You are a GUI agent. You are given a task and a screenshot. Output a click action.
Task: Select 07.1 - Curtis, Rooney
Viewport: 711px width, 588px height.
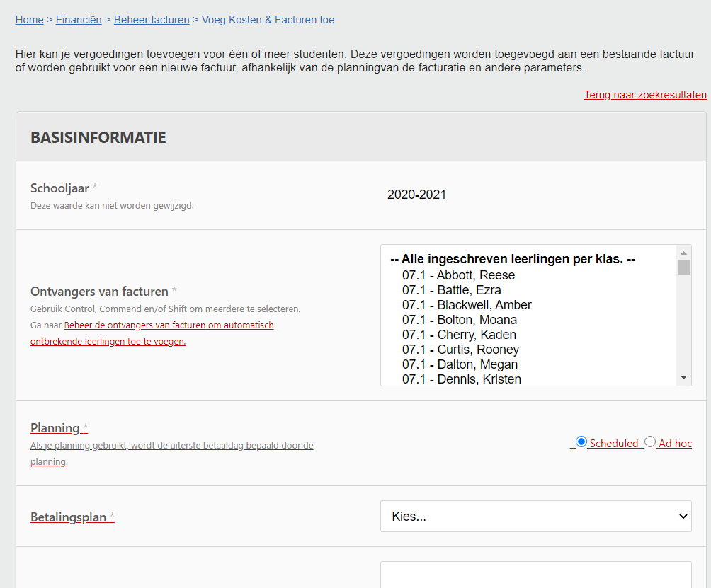point(460,350)
